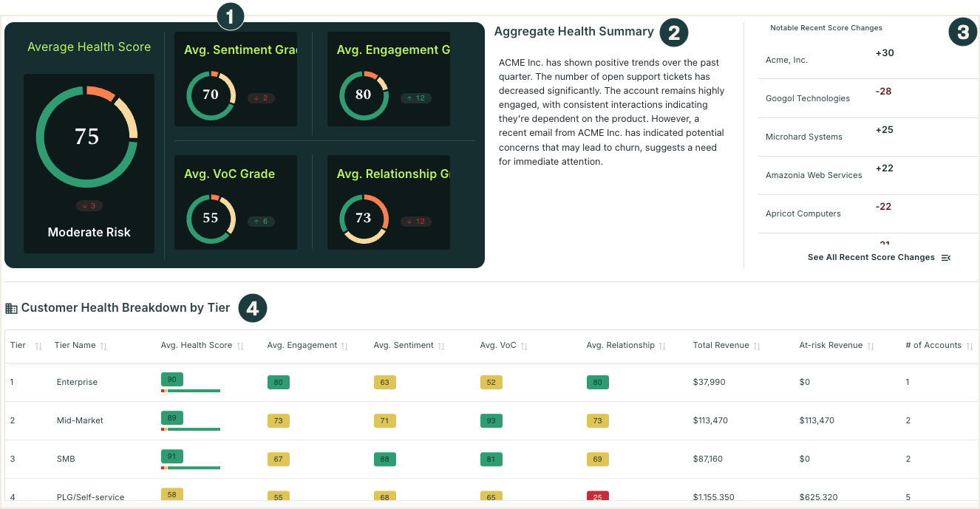Select the Mid-Market tier row name
Image resolution: width=980 pixels, height=509 pixels.
[x=80, y=420]
